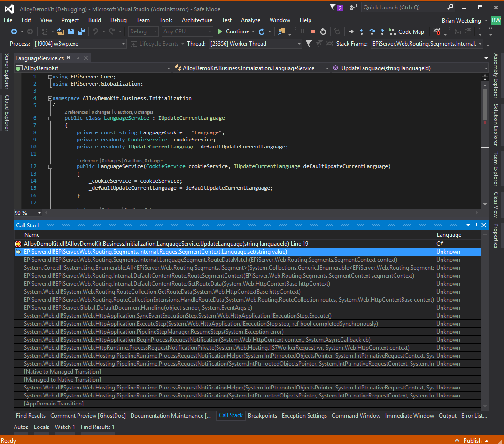Image resolution: width=504 pixels, height=444 pixels.
Task: Open the Call Stack window options arrow
Action: (468, 225)
